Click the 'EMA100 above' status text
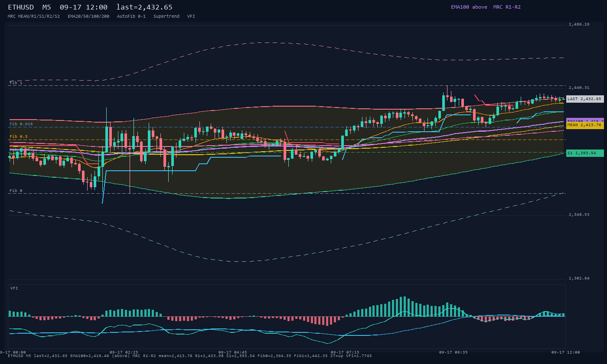 469,7
